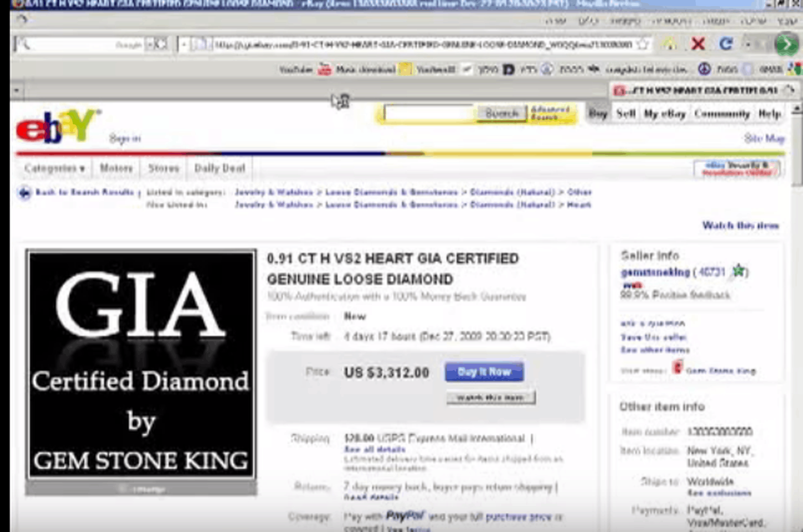The height and width of the screenshot is (532, 803).
Task: Open the My eBay tab
Action: (x=665, y=114)
